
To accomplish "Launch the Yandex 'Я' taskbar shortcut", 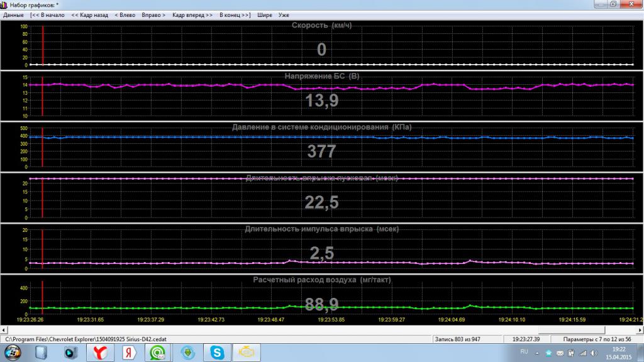I will (x=129, y=353).
